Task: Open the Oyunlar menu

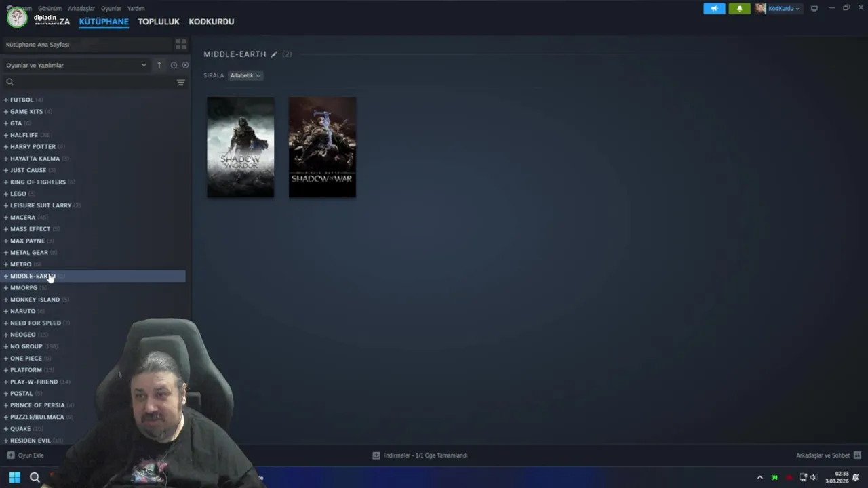Action: click(x=111, y=9)
